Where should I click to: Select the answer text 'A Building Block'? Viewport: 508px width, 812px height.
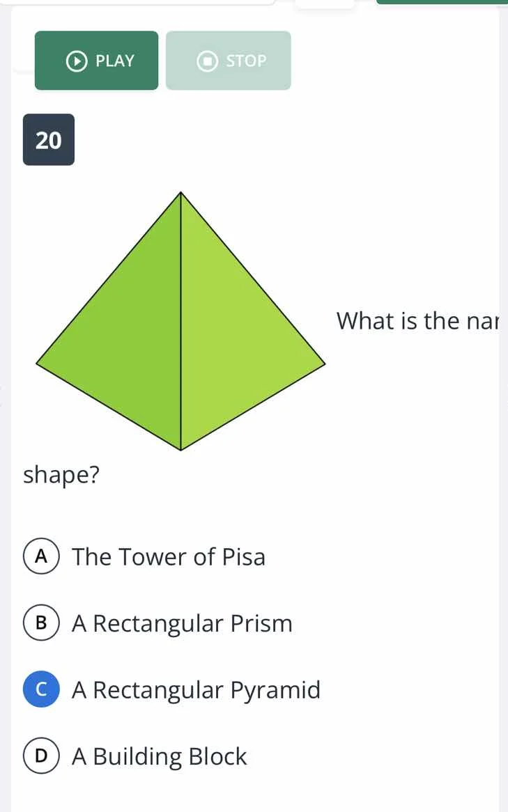pos(159,756)
